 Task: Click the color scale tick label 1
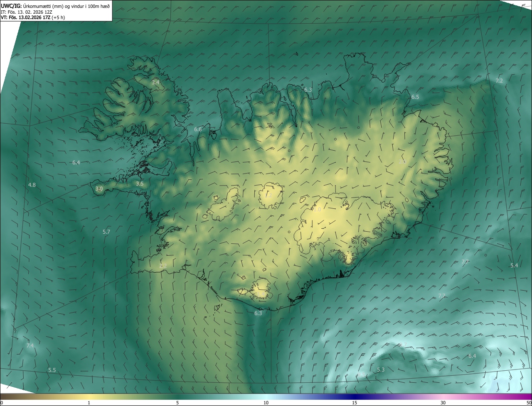pyautogui.click(x=89, y=403)
